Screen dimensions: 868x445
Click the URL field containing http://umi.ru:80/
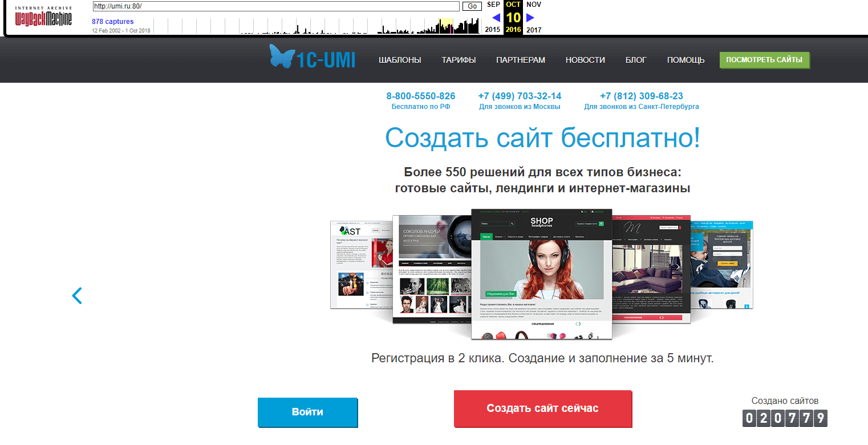[276, 6]
